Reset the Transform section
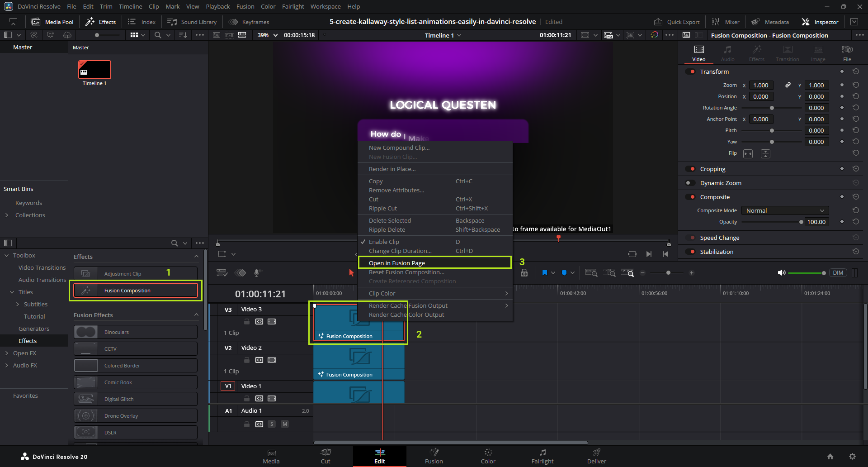Image resolution: width=868 pixels, height=467 pixels. [x=855, y=71]
